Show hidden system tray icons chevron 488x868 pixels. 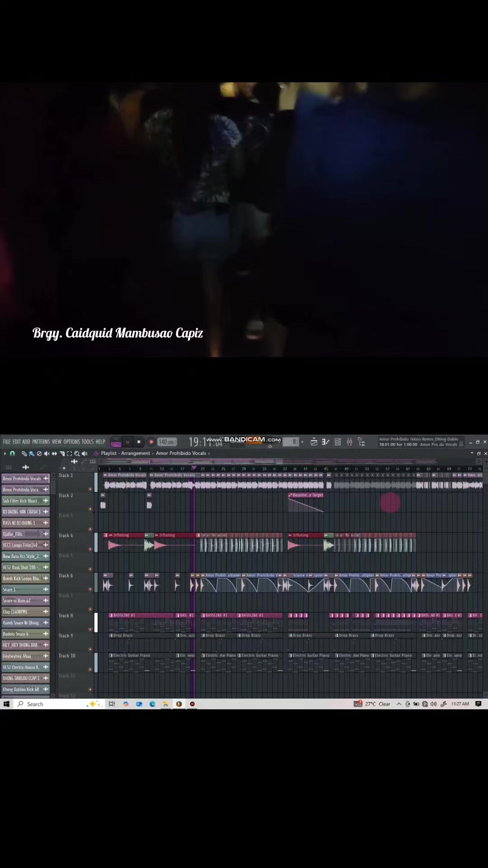click(x=399, y=704)
